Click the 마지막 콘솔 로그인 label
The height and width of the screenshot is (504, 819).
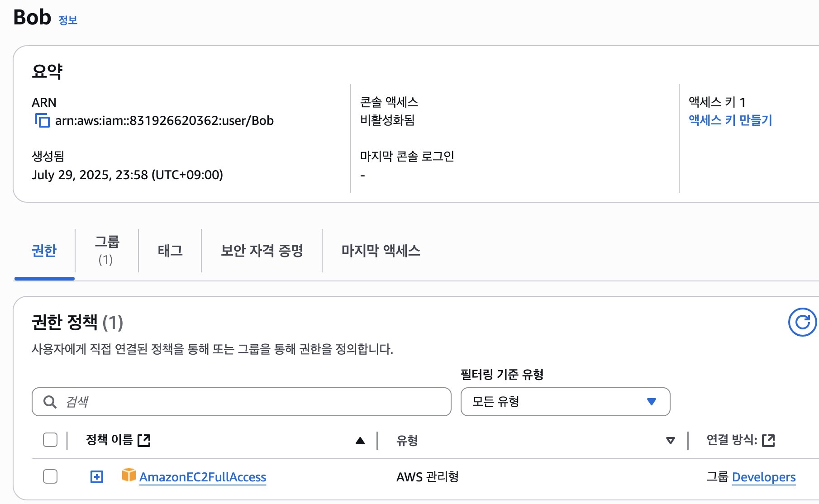coord(407,157)
